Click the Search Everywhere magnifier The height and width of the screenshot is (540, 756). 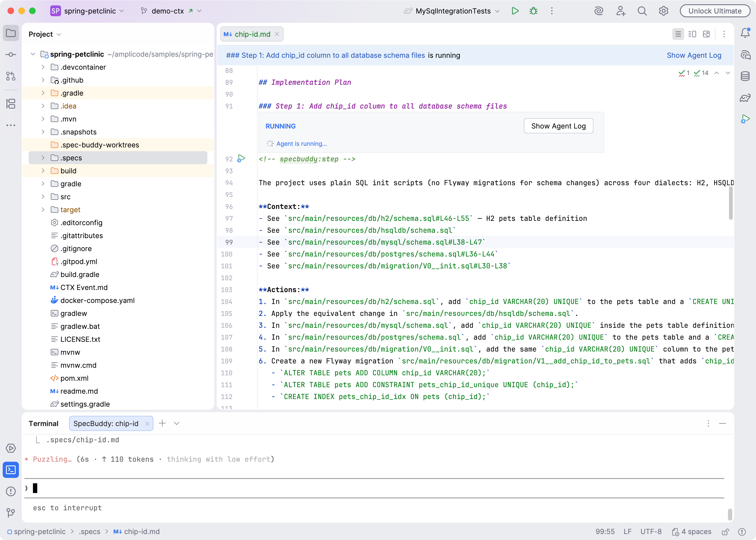coord(642,11)
